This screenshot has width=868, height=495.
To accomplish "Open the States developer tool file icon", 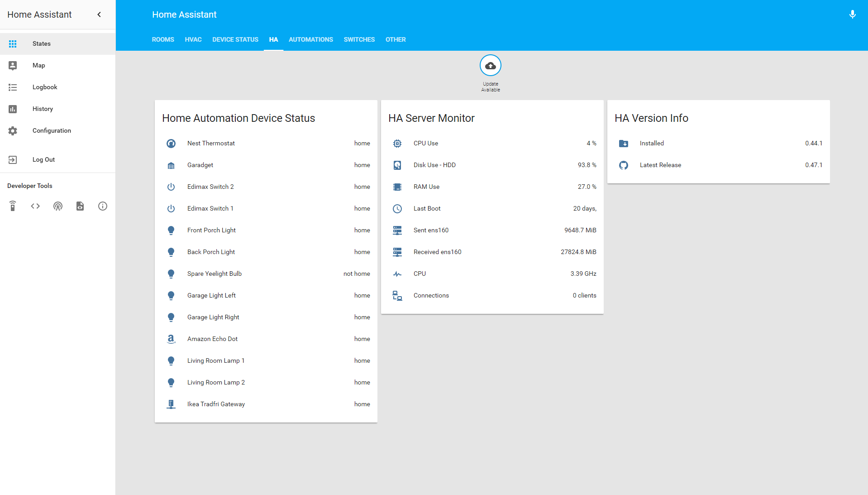I will (x=80, y=207).
